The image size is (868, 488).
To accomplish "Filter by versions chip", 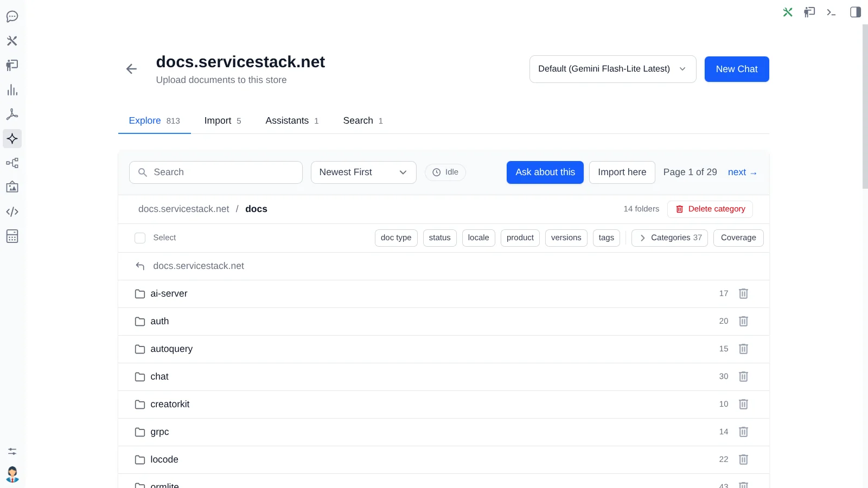I will click(566, 238).
